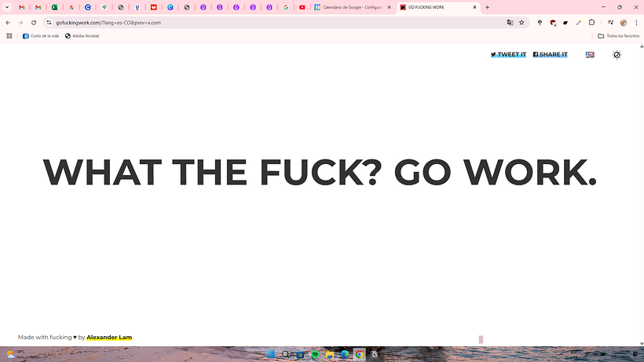Switch to the Calendario de Google tab

click(x=351, y=7)
